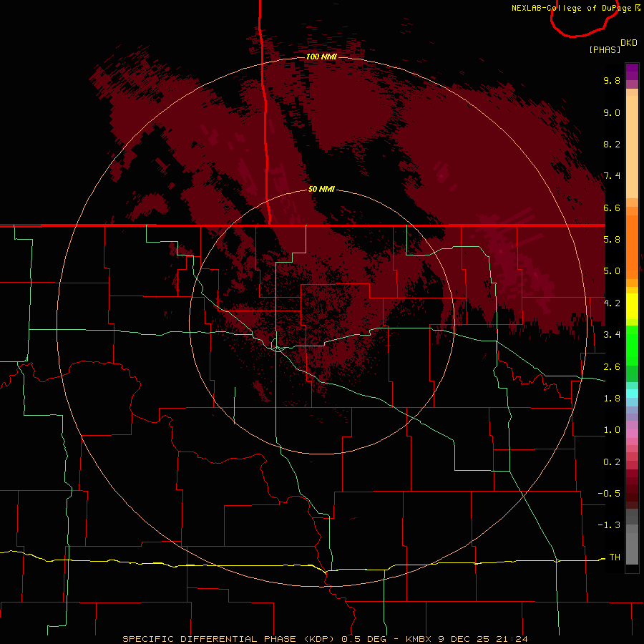
Task: Click the [PHAS] legend heading
Action: point(605,50)
